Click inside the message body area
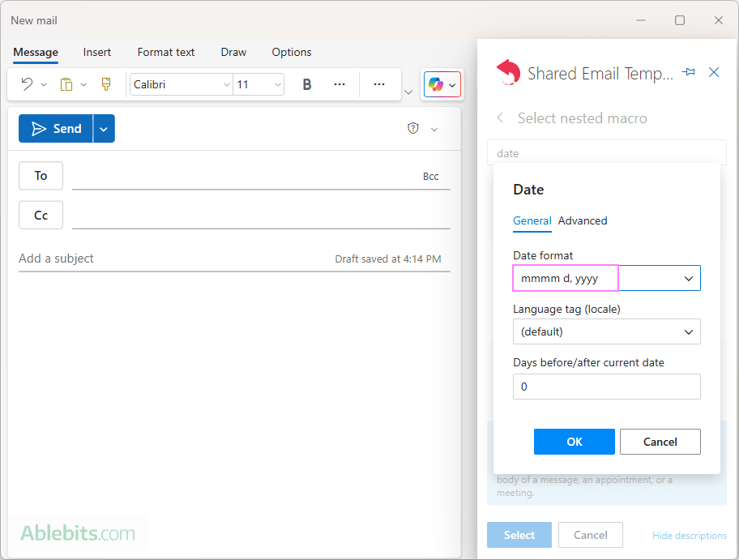 click(234, 396)
